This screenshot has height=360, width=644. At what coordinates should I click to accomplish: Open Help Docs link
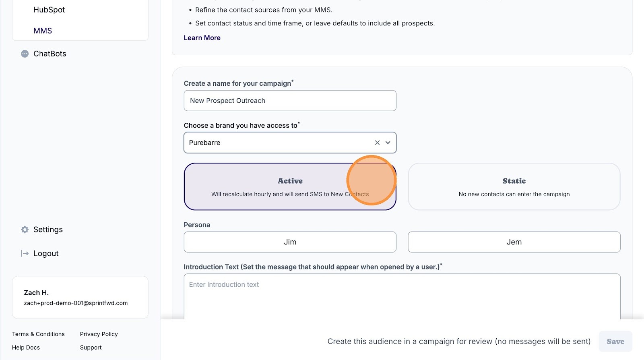[26, 348]
